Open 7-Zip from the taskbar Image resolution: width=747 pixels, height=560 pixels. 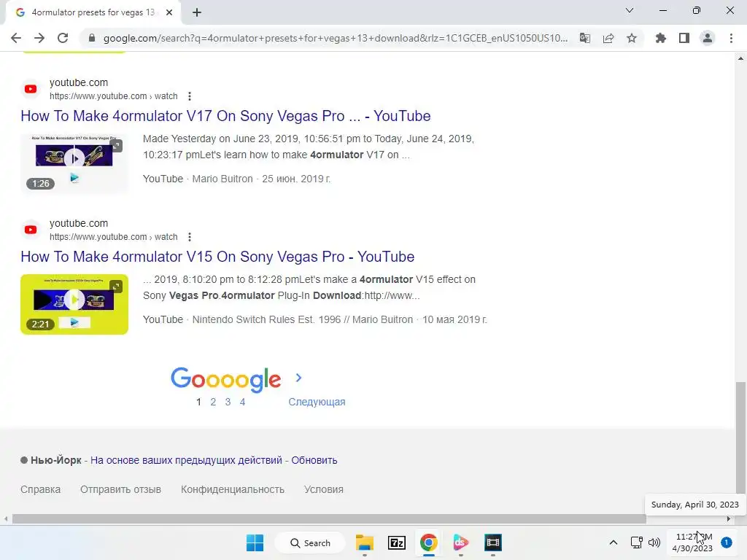396,542
